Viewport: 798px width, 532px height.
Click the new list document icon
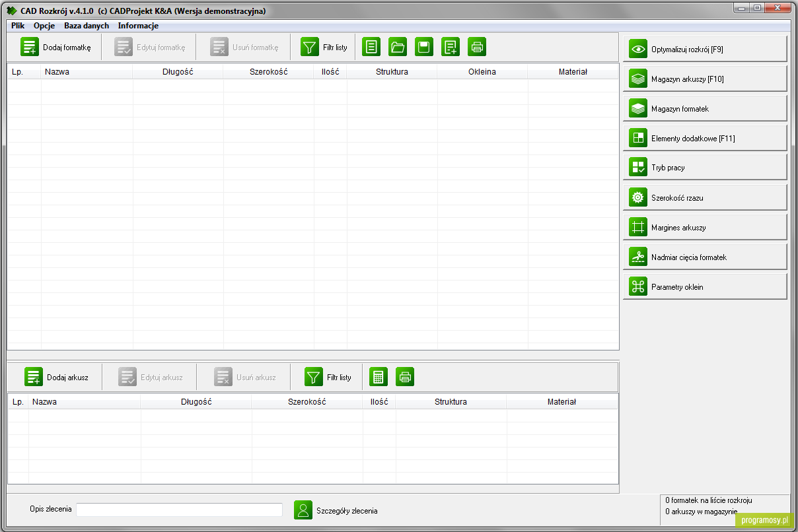[371, 47]
